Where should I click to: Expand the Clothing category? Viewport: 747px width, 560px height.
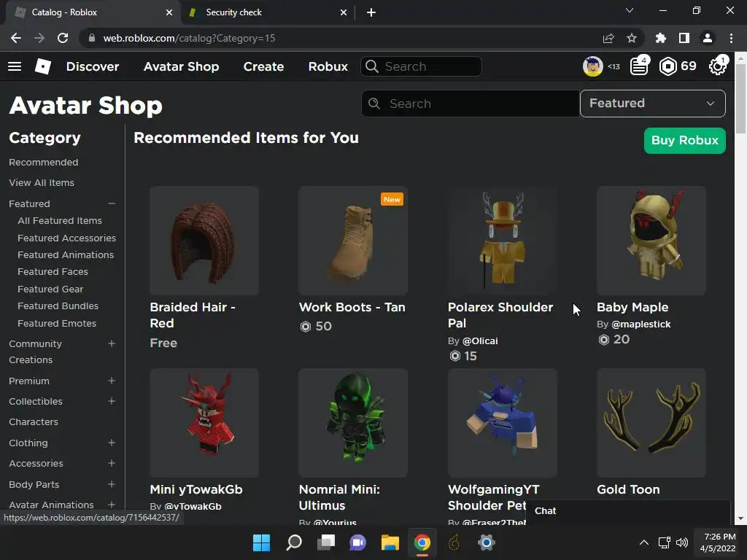[x=112, y=443]
